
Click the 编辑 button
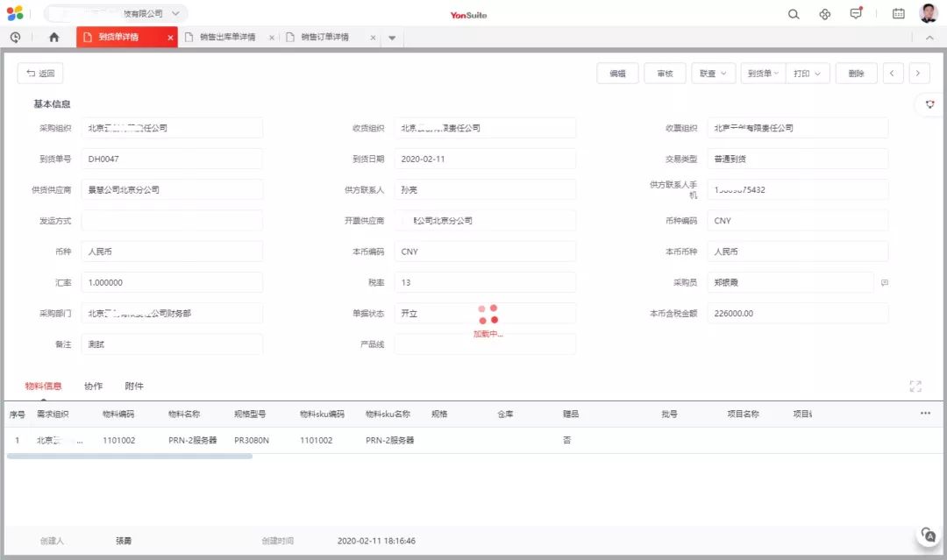point(617,74)
